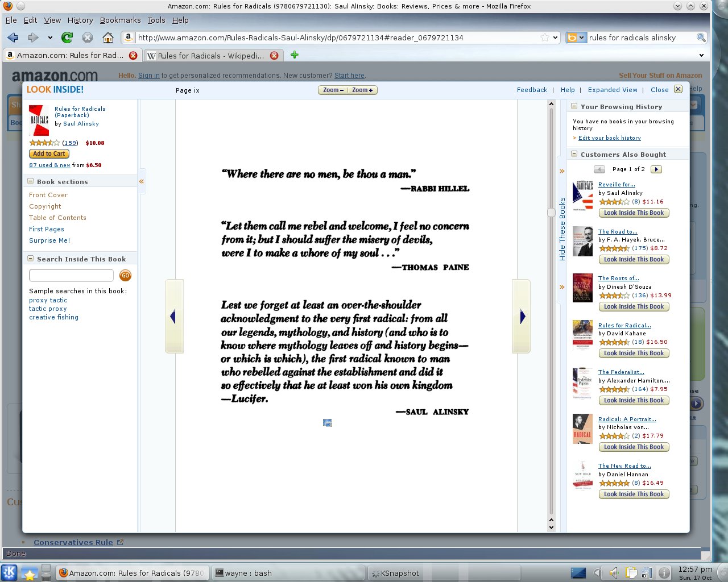Open the Bookmarks menu
The image size is (728, 582).
[x=120, y=20]
